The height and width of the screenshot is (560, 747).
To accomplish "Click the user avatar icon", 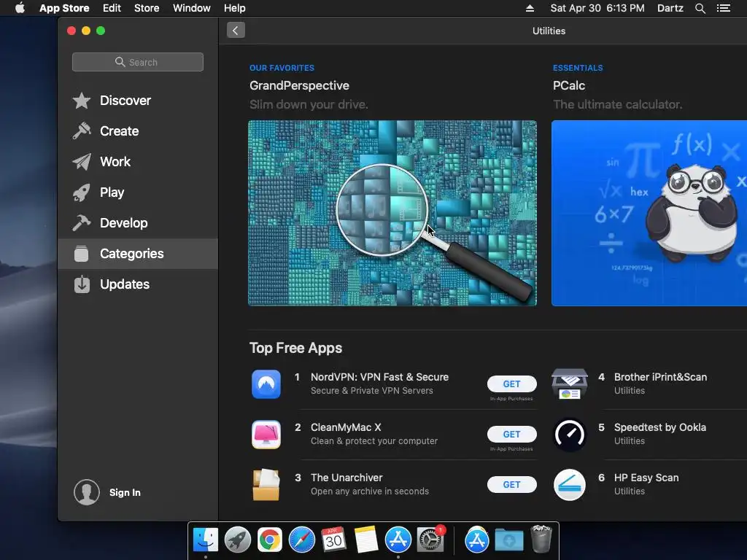I will point(87,492).
